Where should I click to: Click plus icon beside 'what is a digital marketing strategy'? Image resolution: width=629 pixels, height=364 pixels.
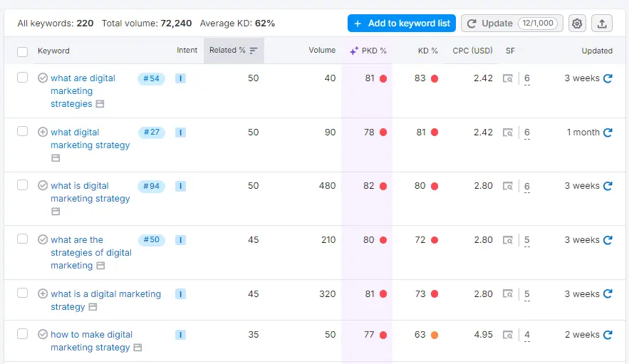pyautogui.click(x=43, y=294)
